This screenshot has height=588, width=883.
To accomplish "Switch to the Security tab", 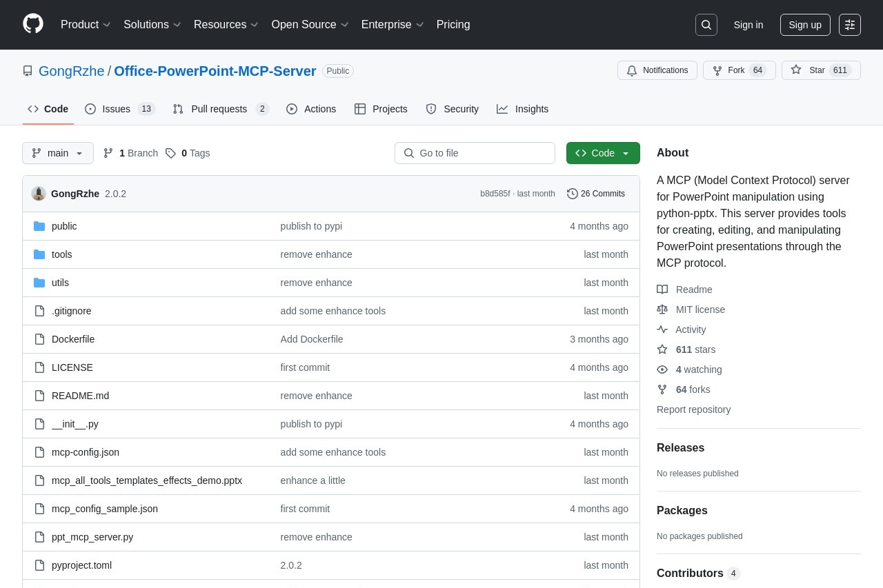I will point(453,109).
